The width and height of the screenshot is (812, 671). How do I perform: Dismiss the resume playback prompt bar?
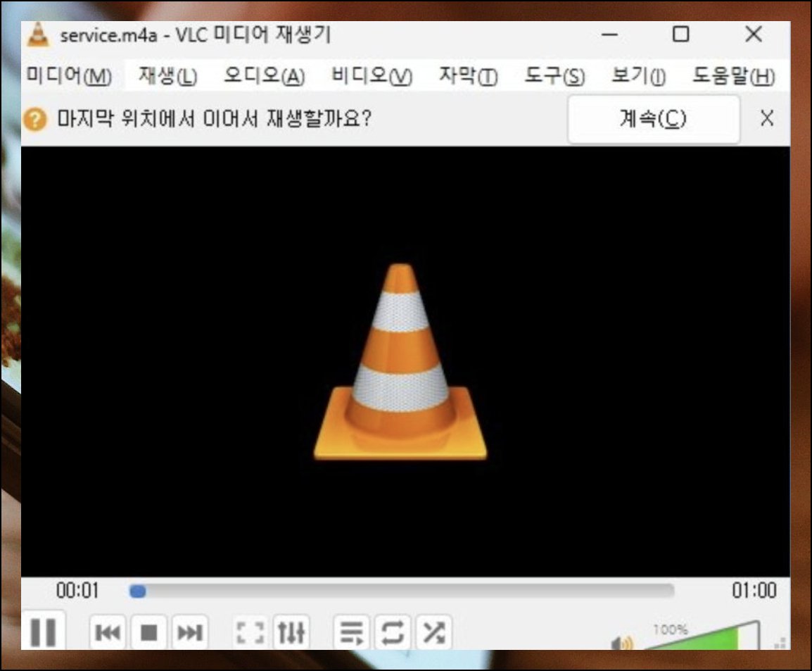767,119
